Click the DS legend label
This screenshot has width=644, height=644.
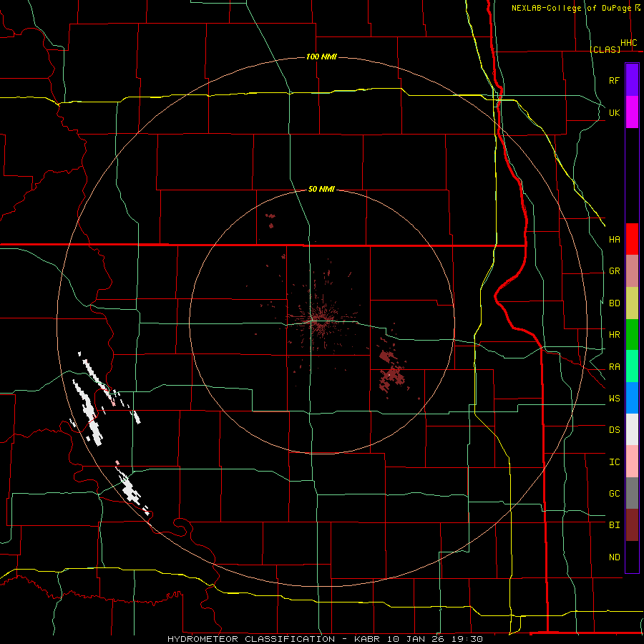point(615,430)
